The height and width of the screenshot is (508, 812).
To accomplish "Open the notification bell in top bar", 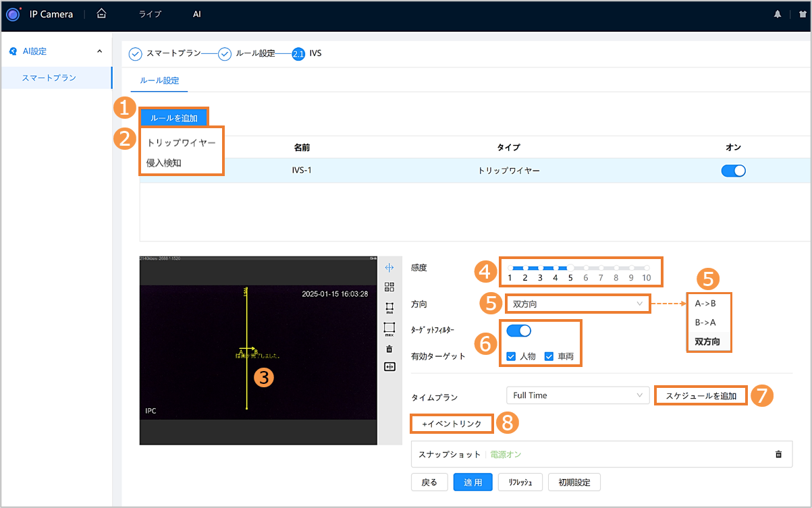I will (777, 14).
